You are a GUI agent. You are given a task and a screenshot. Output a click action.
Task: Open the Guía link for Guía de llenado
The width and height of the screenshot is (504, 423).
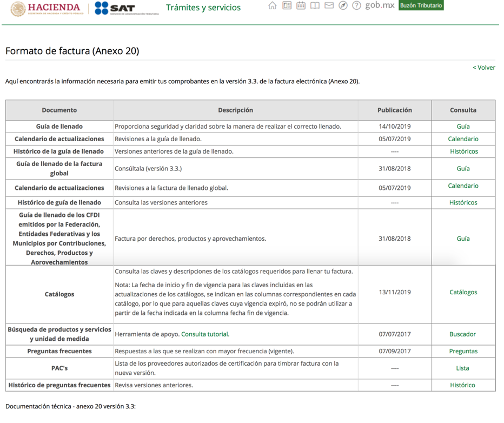pyautogui.click(x=463, y=127)
